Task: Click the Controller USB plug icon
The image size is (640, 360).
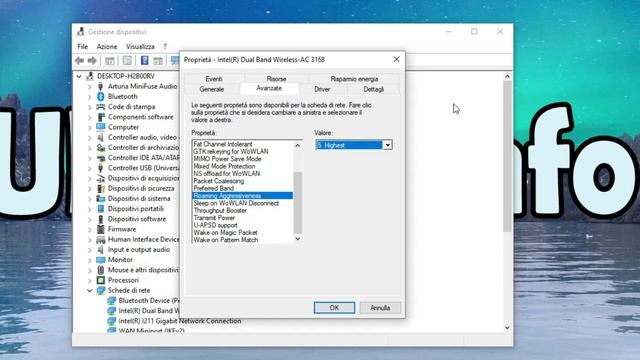Action: coord(100,168)
